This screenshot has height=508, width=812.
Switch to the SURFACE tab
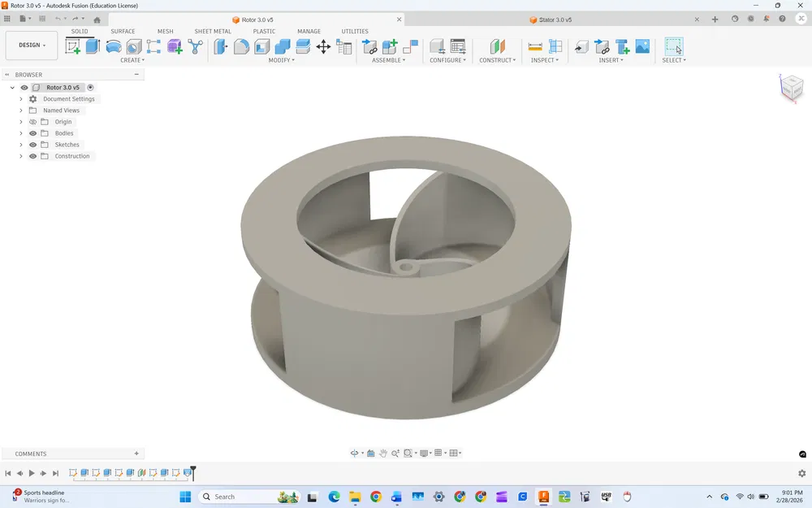(x=123, y=31)
